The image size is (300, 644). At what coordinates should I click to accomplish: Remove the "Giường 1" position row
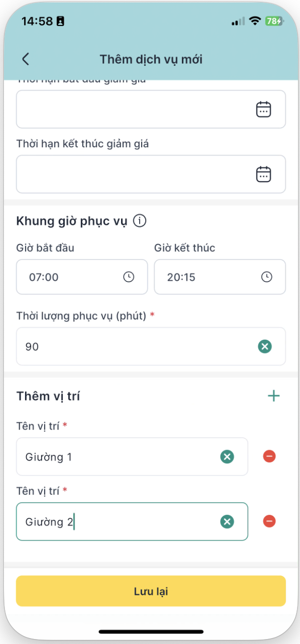tap(269, 456)
